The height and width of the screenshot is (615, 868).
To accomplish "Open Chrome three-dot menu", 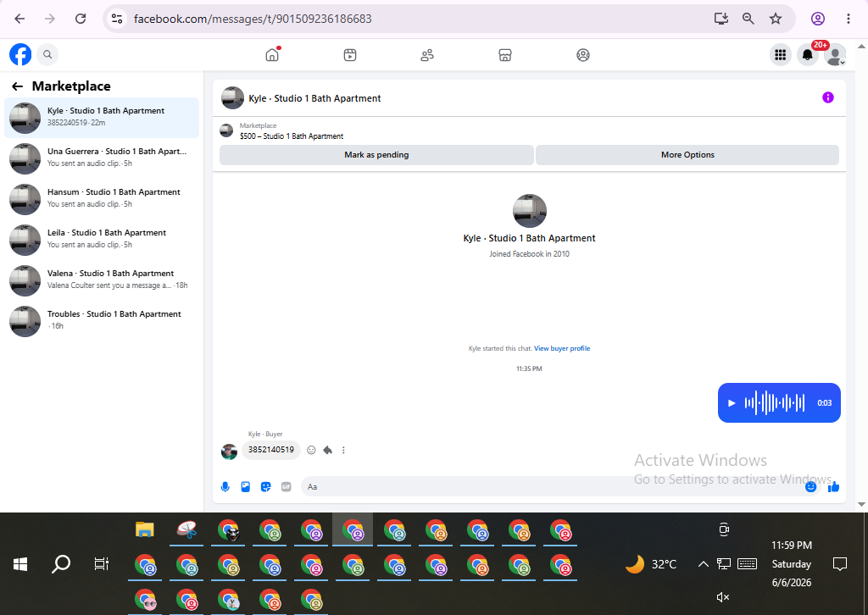I will [848, 19].
